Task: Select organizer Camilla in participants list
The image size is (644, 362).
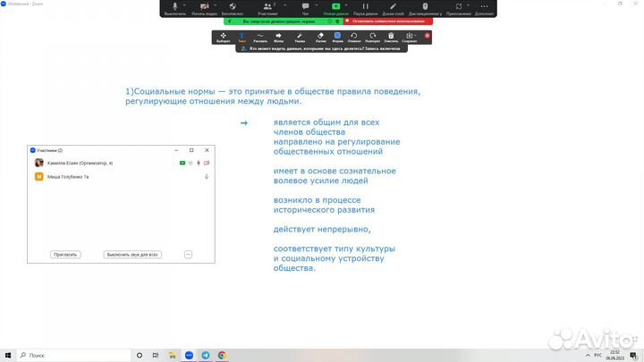Action: click(x=121, y=163)
